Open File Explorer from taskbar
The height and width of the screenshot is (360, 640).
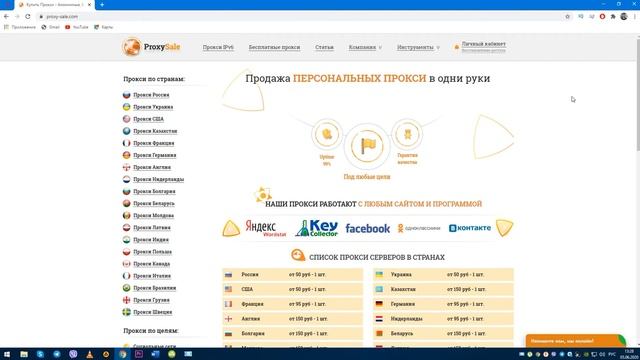[24, 354]
